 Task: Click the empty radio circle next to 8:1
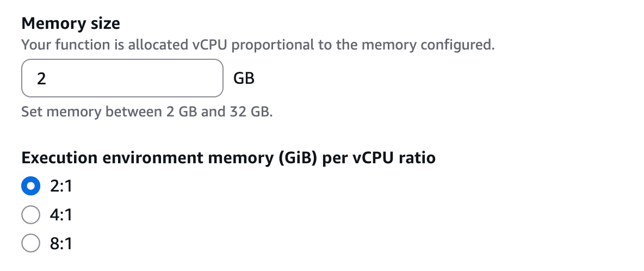(x=31, y=243)
